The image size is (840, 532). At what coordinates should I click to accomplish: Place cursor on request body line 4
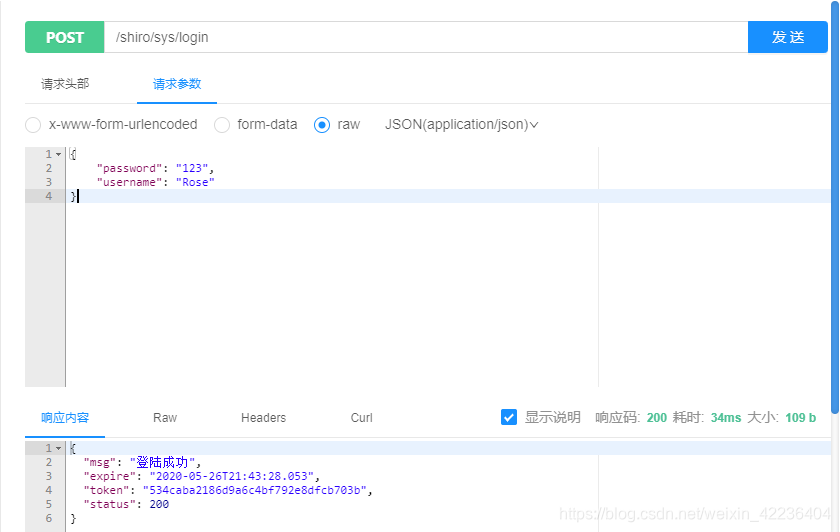click(448, 196)
